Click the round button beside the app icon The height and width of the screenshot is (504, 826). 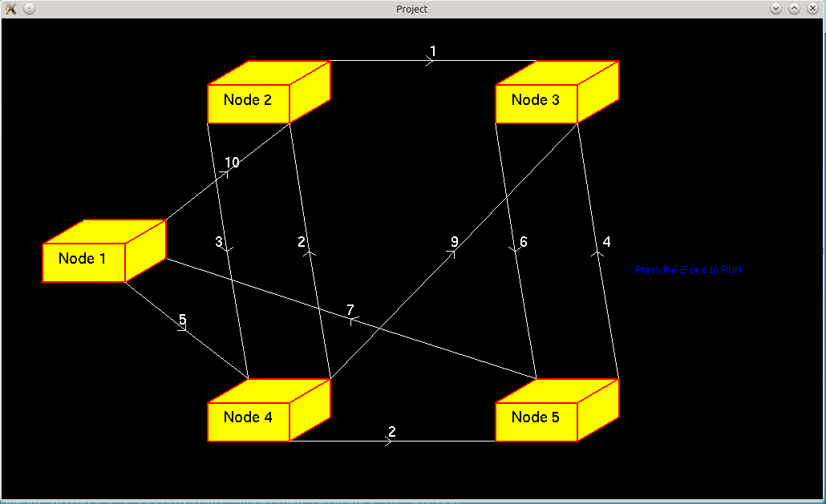point(30,8)
